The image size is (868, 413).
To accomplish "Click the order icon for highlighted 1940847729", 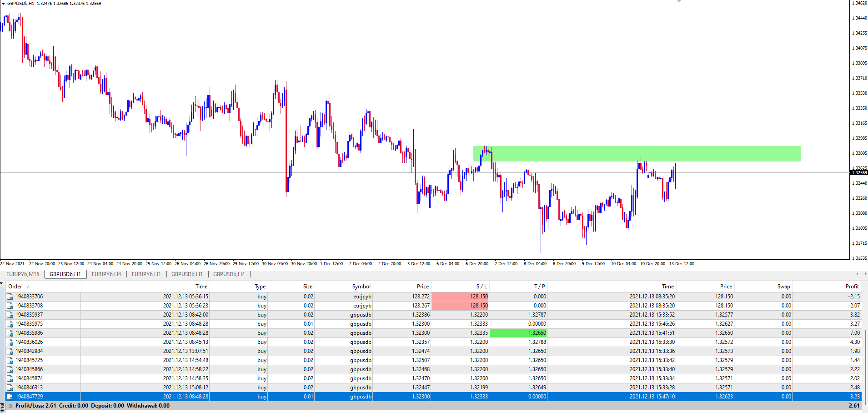I will pos(10,397).
